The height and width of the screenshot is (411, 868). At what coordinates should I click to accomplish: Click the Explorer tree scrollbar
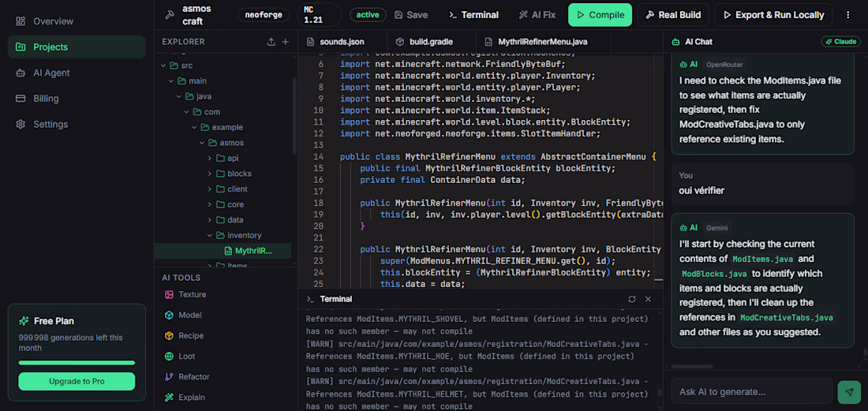(294, 116)
